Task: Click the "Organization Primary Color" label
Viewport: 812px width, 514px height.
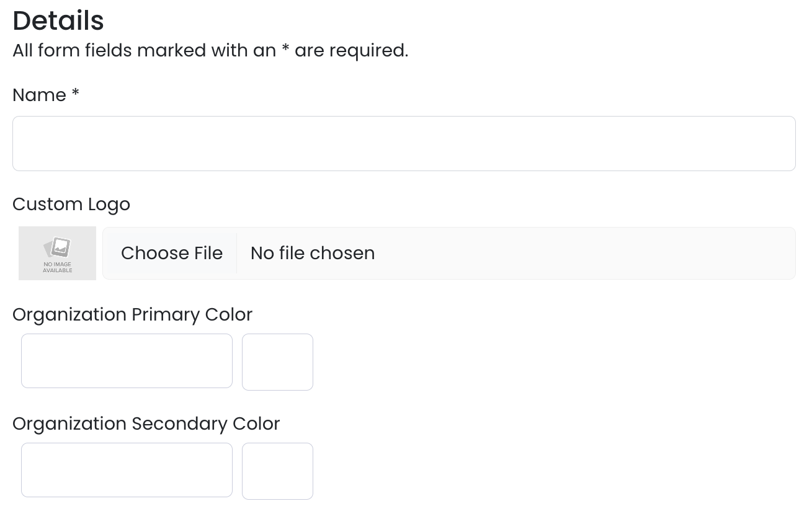Action: [132, 314]
